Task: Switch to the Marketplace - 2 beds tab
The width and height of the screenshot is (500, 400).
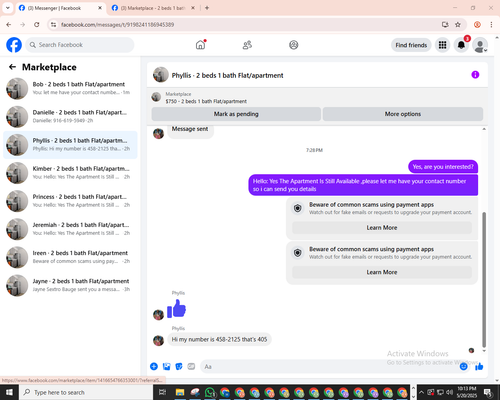Action: [153, 8]
